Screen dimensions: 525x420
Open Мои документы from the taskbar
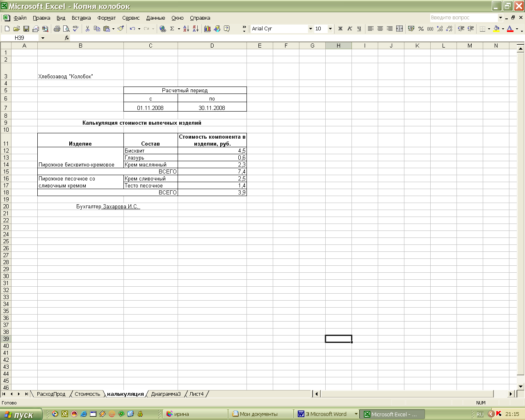261,414
